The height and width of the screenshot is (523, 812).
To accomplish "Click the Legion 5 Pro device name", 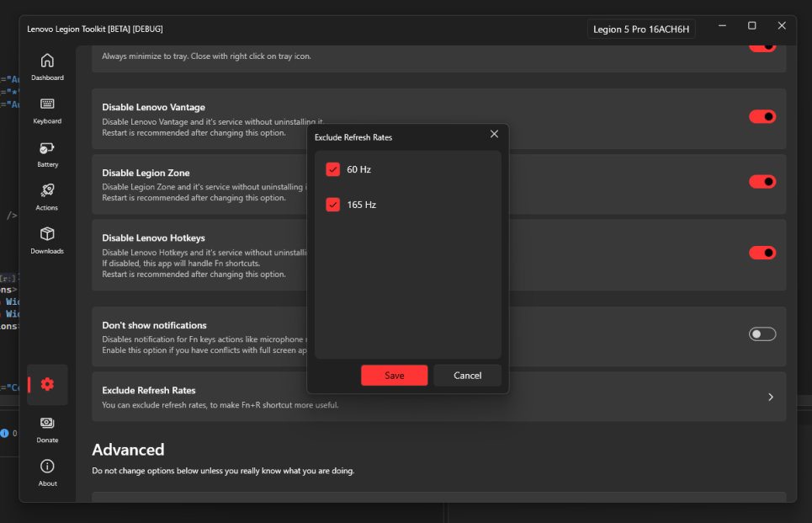I will (640, 28).
